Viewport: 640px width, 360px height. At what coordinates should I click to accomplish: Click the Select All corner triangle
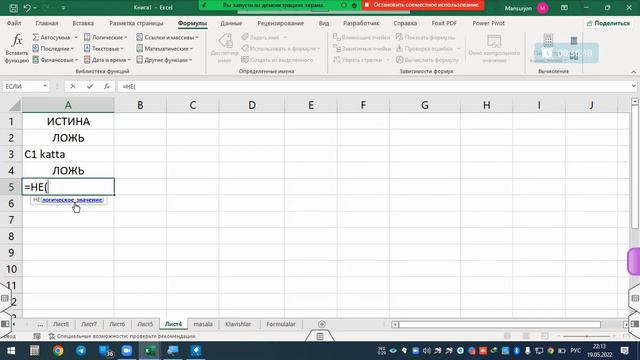pyautogui.click(x=14, y=106)
